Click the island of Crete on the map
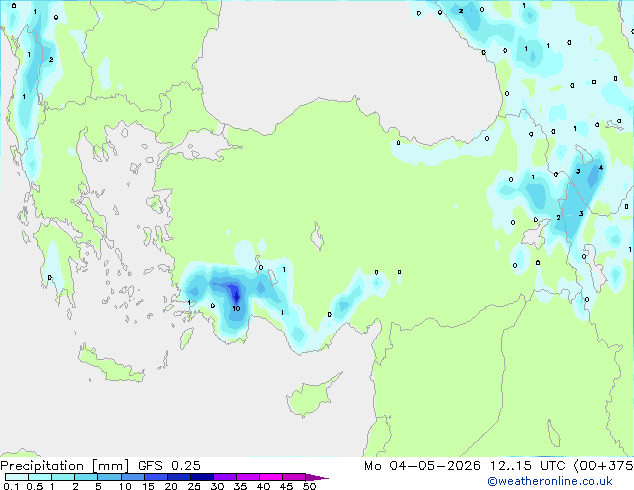 111,366
